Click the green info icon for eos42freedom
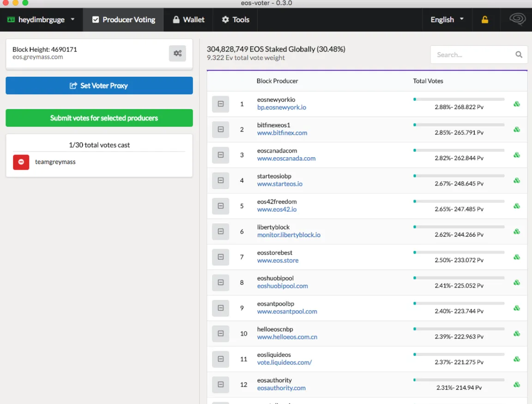 (x=516, y=206)
